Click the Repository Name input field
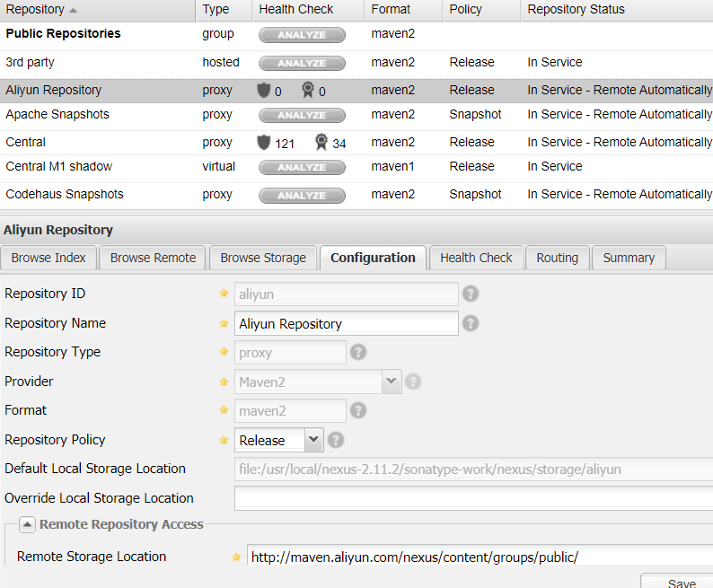 click(347, 323)
